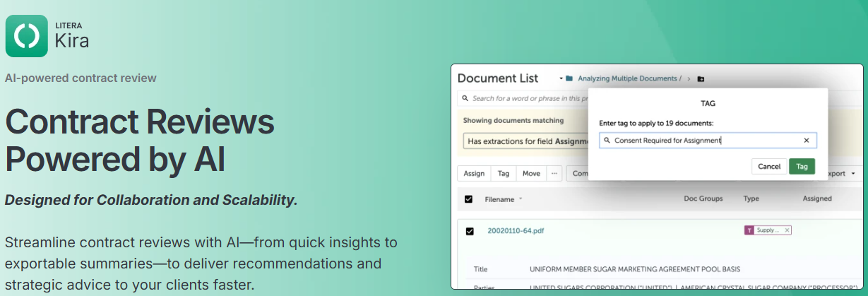Click the magnifier icon in tag field
The width and height of the screenshot is (868, 296).
[607, 141]
